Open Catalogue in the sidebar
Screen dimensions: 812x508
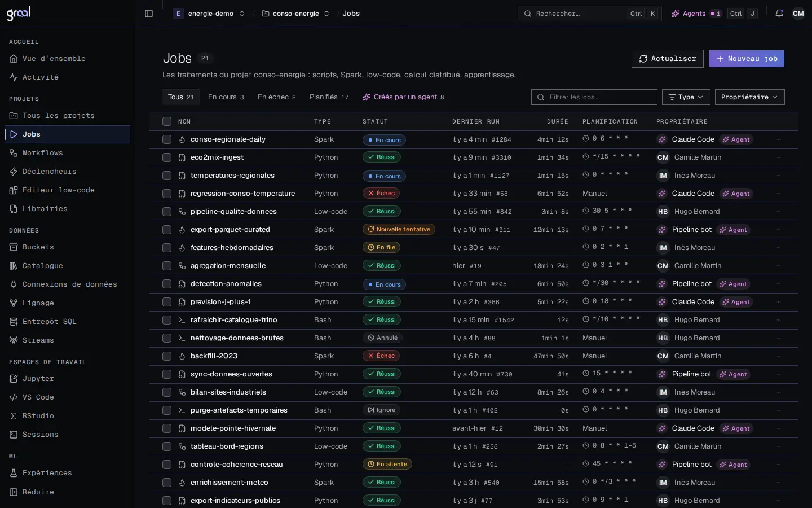(67, 266)
